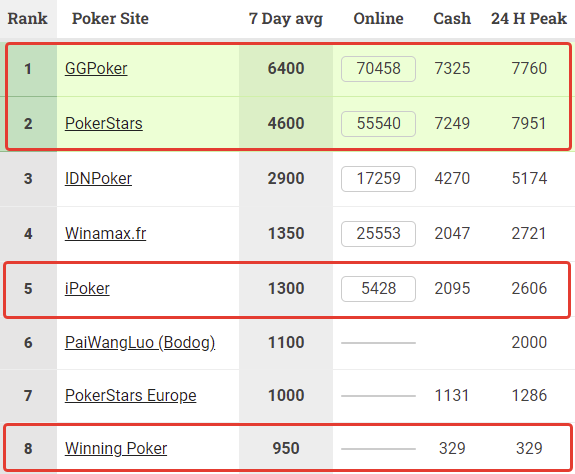Open the GGPoker site link
This screenshot has width=575, height=474.
[x=96, y=69]
